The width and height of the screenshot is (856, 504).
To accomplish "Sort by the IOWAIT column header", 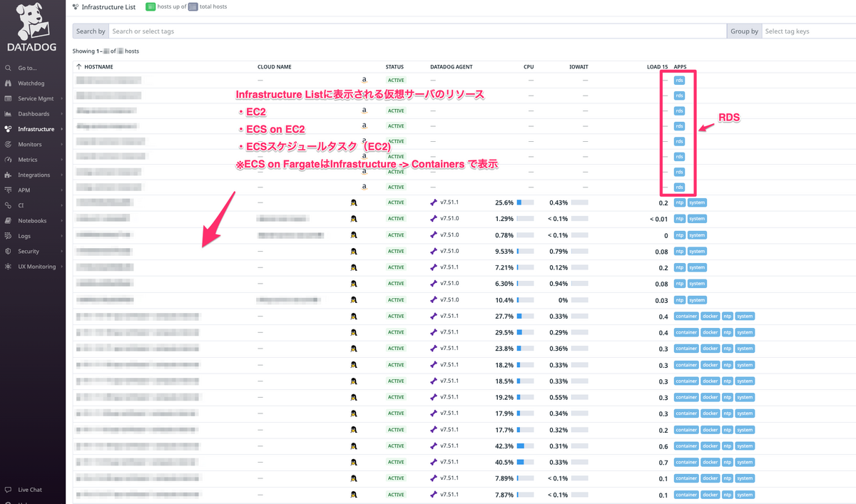I will 579,67.
